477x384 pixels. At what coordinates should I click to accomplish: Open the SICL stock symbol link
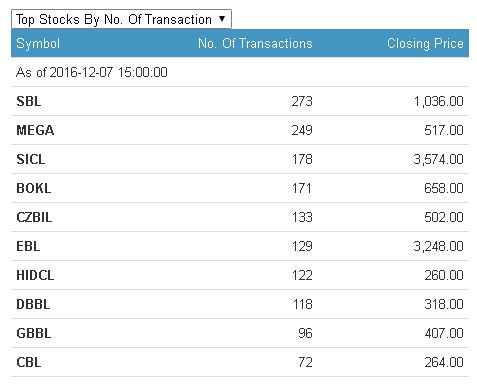(31, 159)
